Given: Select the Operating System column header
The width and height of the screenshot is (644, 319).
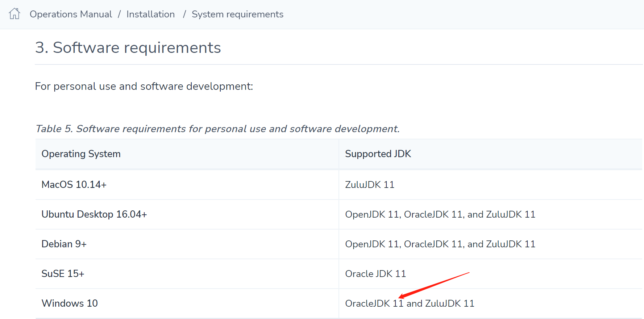Looking at the screenshot, I should [81, 154].
